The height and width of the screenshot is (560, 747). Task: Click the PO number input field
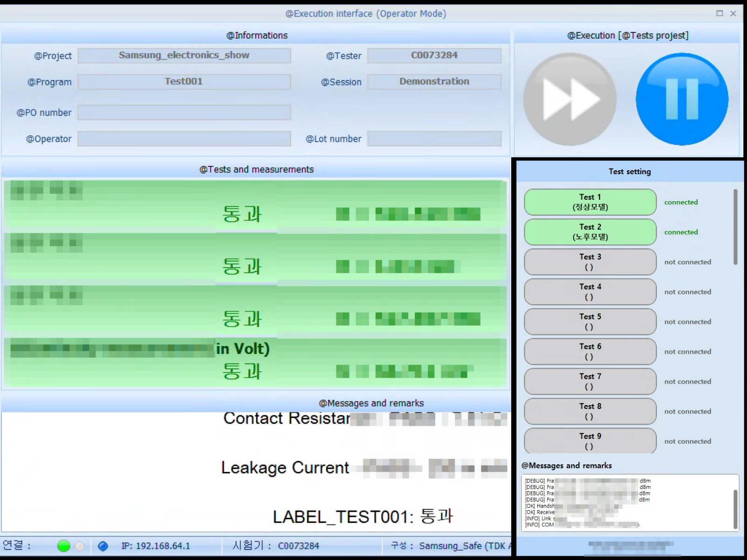click(x=184, y=112)
